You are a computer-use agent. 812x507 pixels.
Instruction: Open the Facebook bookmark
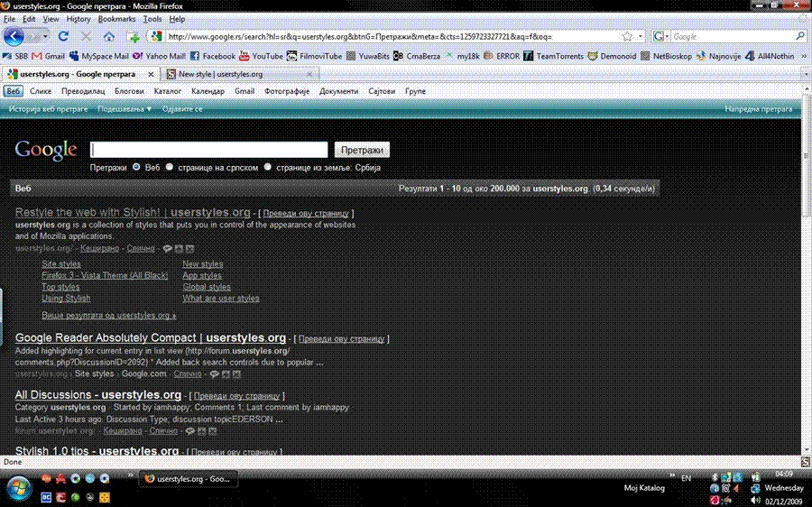pos(213,56)
